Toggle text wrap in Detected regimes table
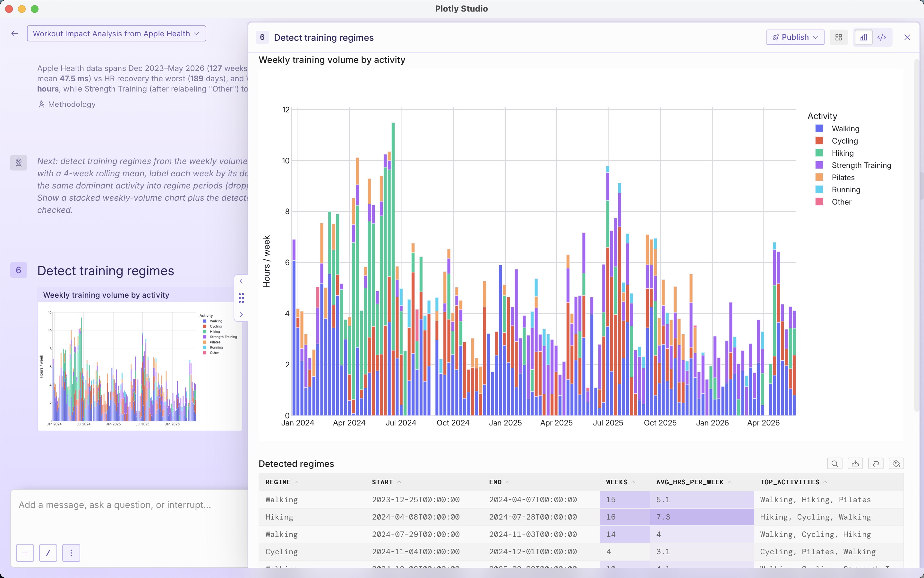The width and height of the screenshot is (924, 578). [x=876, y=464]
